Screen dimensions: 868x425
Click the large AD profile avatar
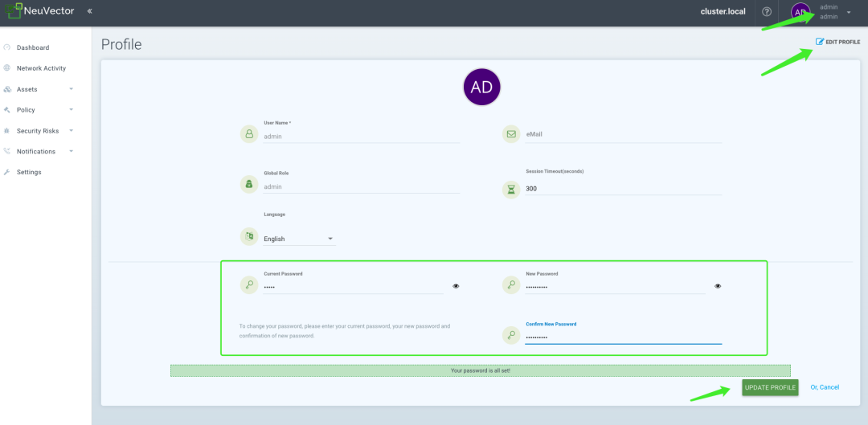pyautogui.click(x=481, y=87)
